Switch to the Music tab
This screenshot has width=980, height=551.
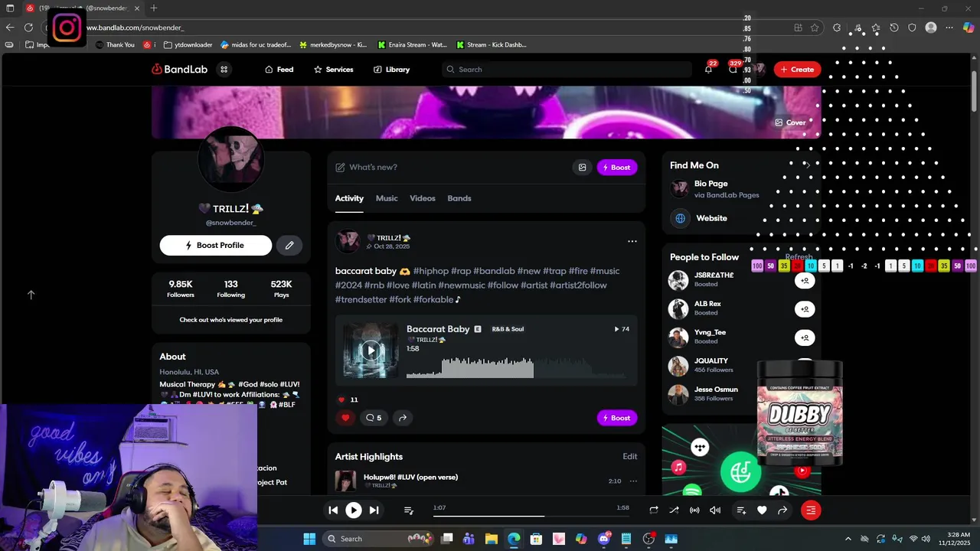point(387,198)
